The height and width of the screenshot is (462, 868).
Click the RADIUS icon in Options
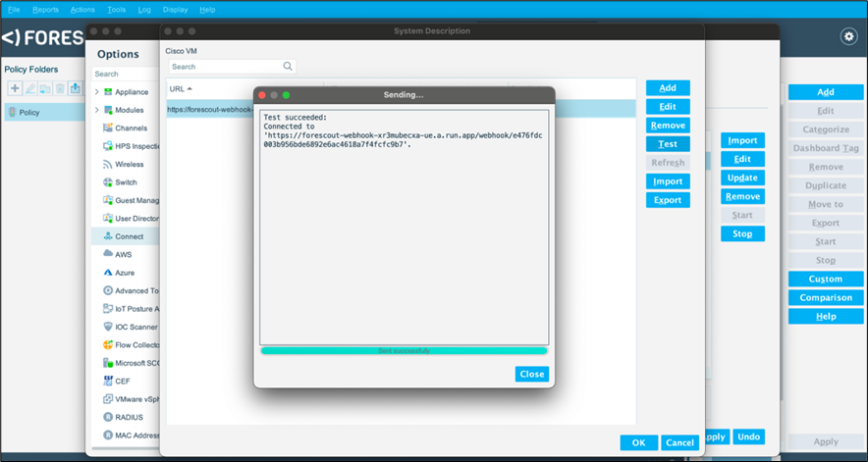tap(108, 417)
